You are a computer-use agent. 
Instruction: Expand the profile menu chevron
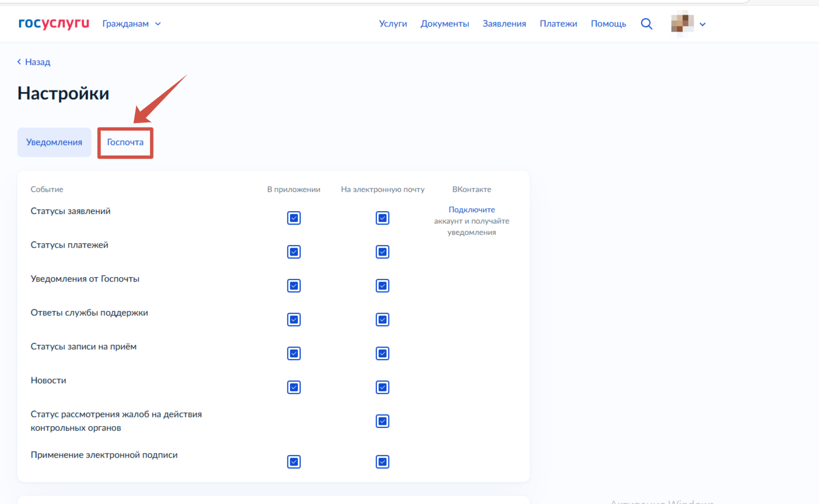(703, 24)
